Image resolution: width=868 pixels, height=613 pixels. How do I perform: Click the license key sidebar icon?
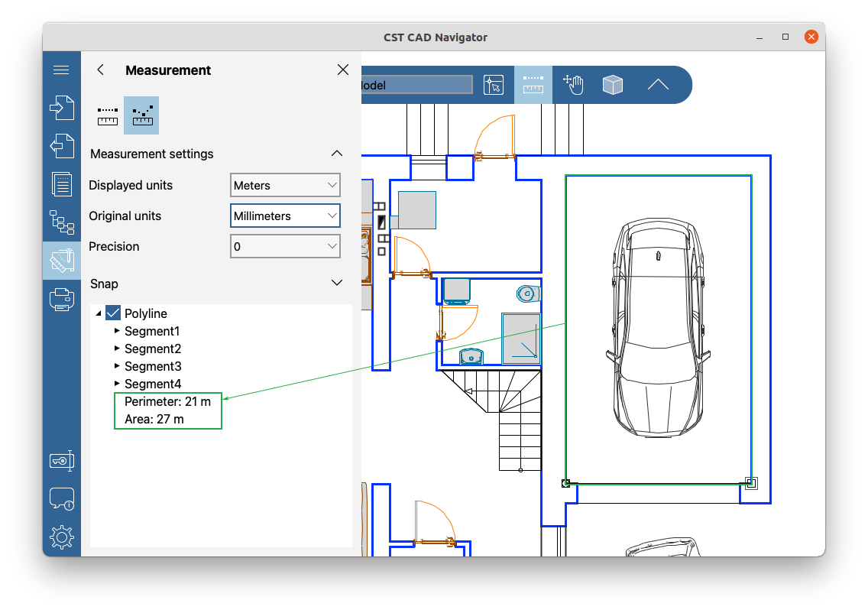coord(61,461)
